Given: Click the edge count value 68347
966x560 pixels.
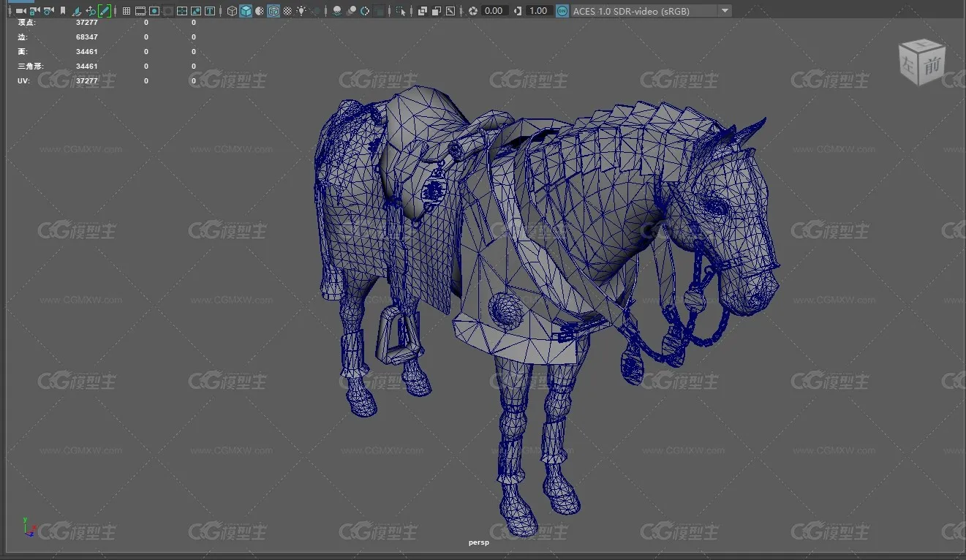Looking at the screenshot, I should 87,37.
